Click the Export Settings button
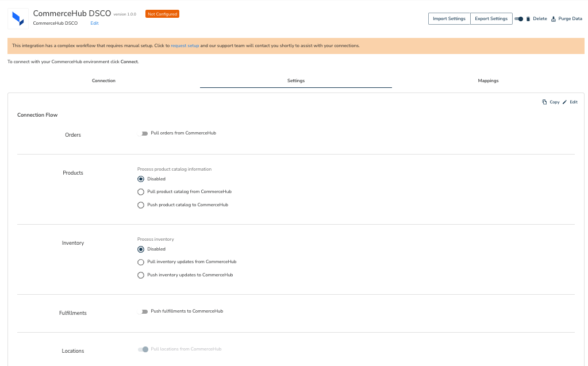 (491, 19)
